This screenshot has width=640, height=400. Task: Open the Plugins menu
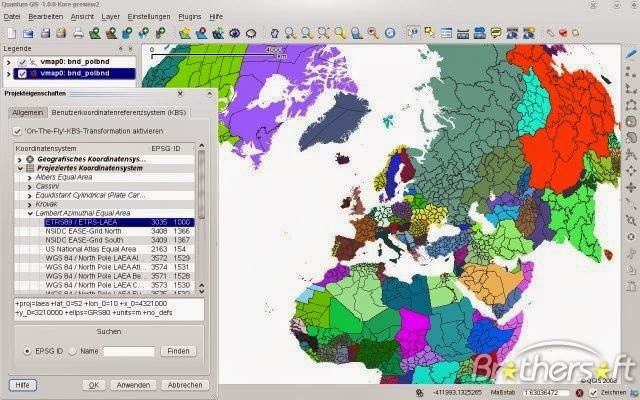(x=190, y=17)
